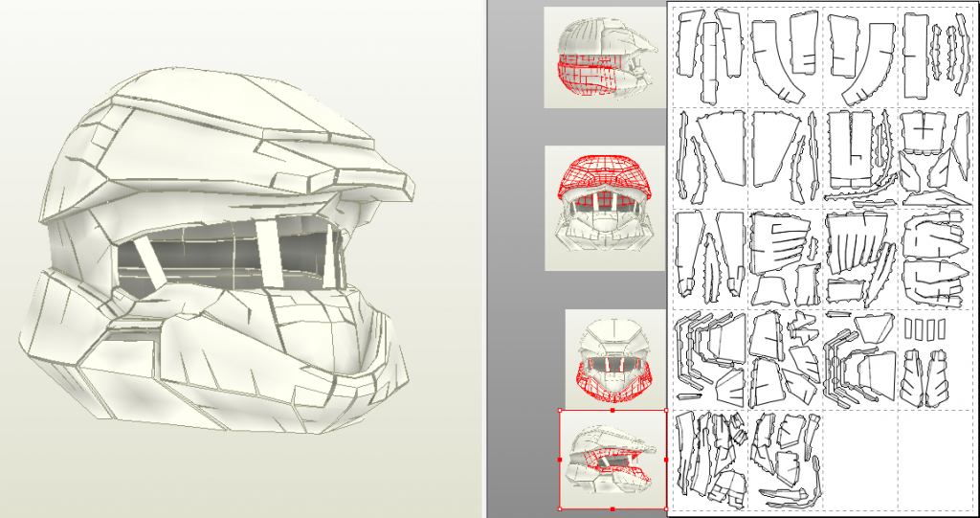The image size is (980, 518).
Task: Grab the right-middle handle of the selected thumbnail
Action: (666, 460)
